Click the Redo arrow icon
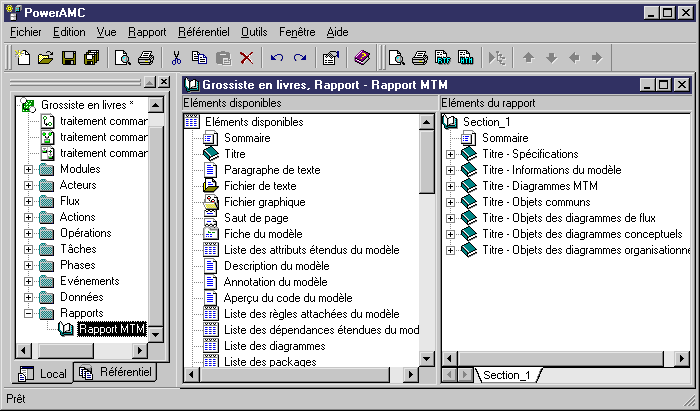Image resolution: width=700 pixels, height=411 pixels. [300, 58]
